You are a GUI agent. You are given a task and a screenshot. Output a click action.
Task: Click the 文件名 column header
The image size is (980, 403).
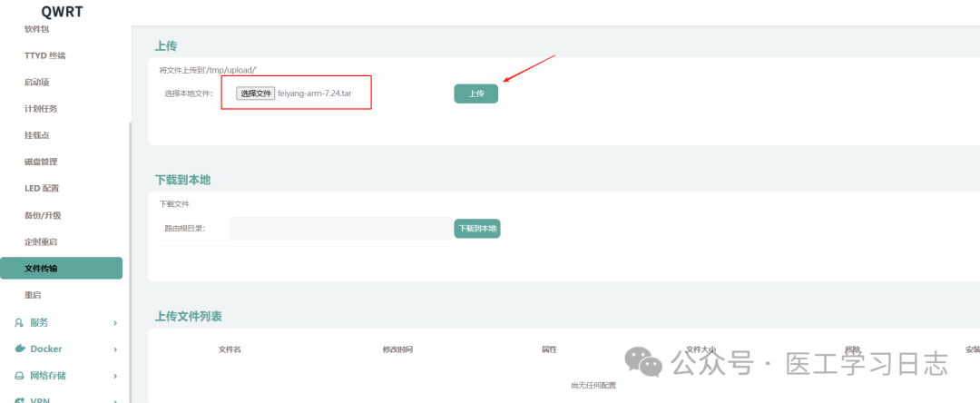pos(230,349)
